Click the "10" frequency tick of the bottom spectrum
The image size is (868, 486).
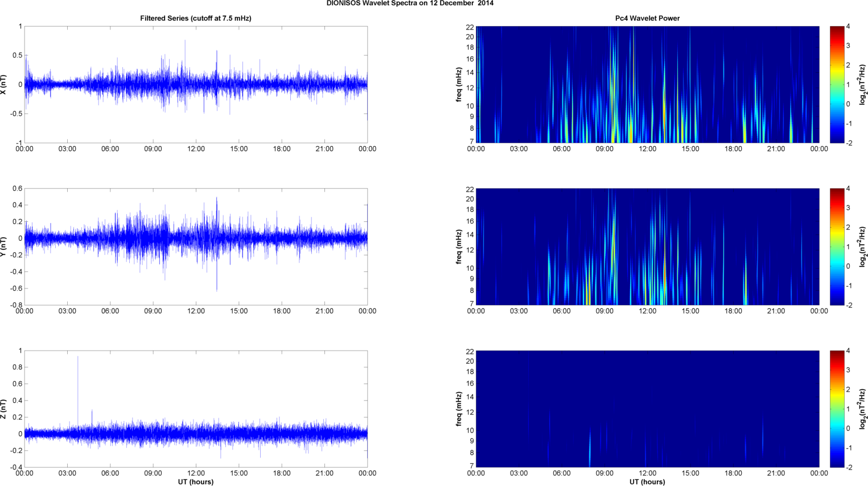470,430
